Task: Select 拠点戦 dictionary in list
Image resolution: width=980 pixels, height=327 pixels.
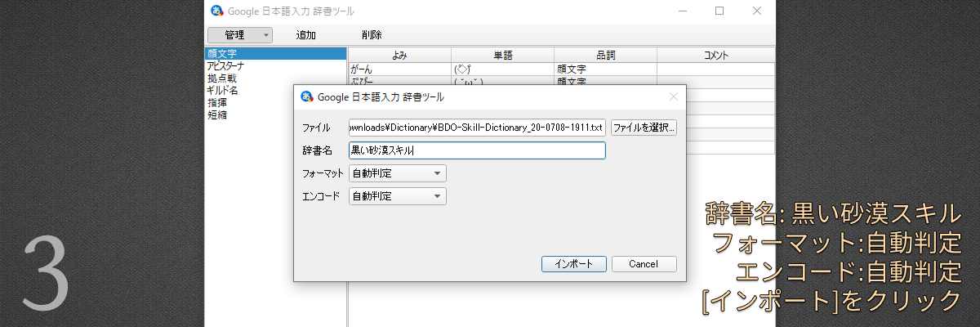Action: 220,78
